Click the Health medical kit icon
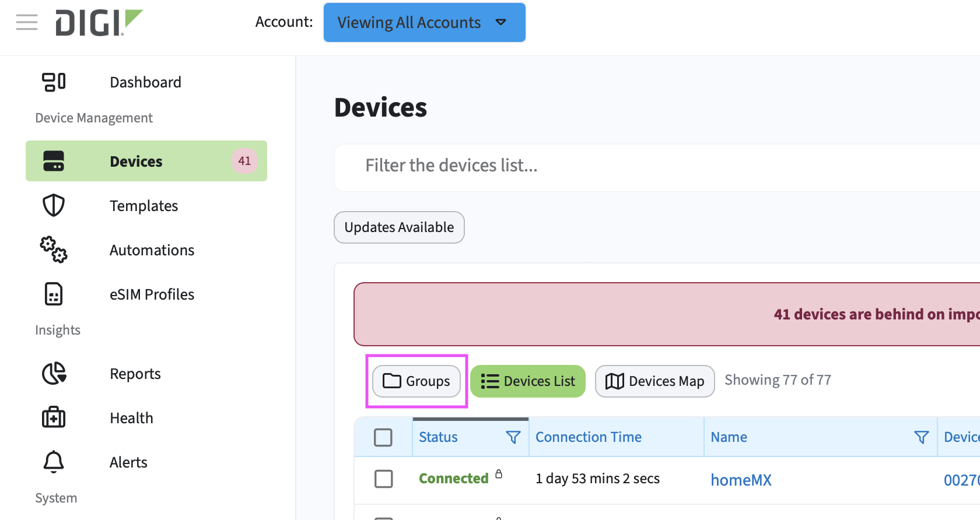 tap(54, 417)
